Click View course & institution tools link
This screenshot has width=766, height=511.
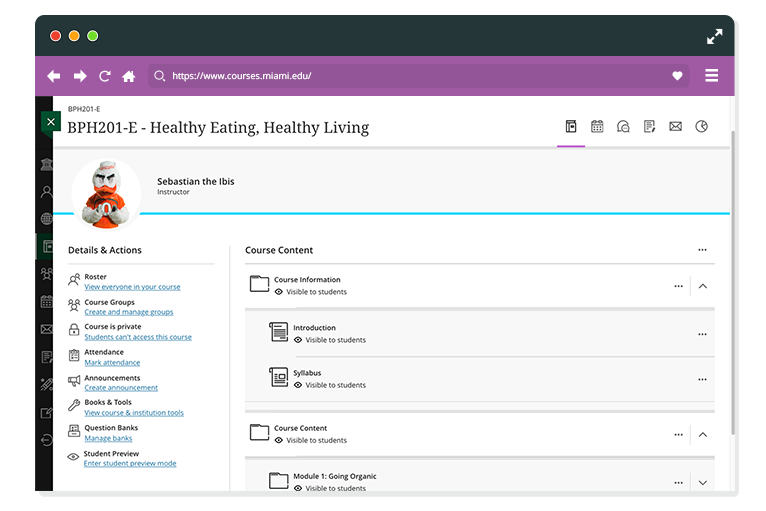tap(134, 413)
